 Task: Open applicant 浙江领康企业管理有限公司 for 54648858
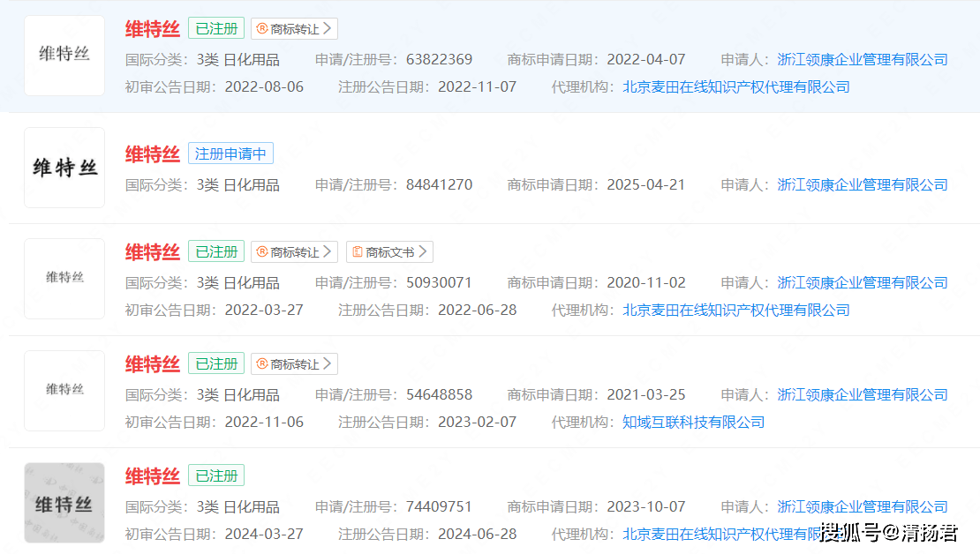tap(863, 394)
